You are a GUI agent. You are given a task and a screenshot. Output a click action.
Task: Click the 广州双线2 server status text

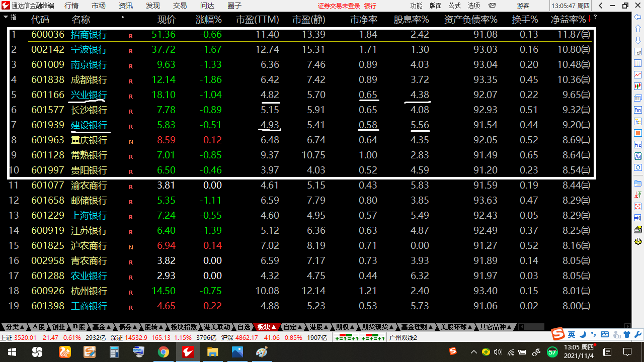click(403, 337)
